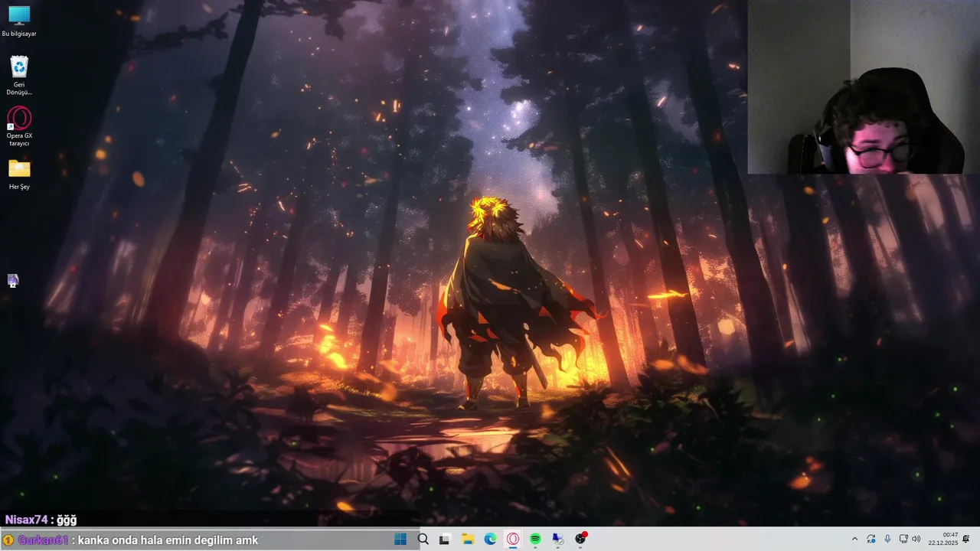Open the taskbar app with the red dot
Image resolution: width=980 pixels, height=551 pixels.
(580, 539)
